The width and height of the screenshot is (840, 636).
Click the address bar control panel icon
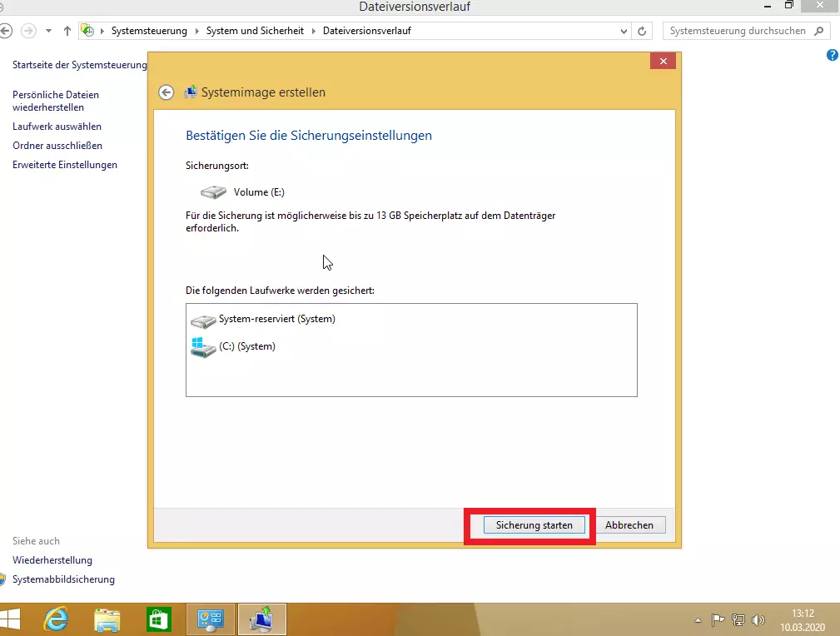(88, 31)
